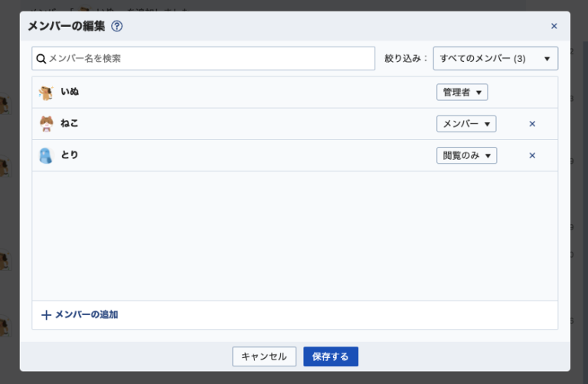588x384 pixels.
Task: Click the いぬ dog avatar
Action: (x=46, y=93)
